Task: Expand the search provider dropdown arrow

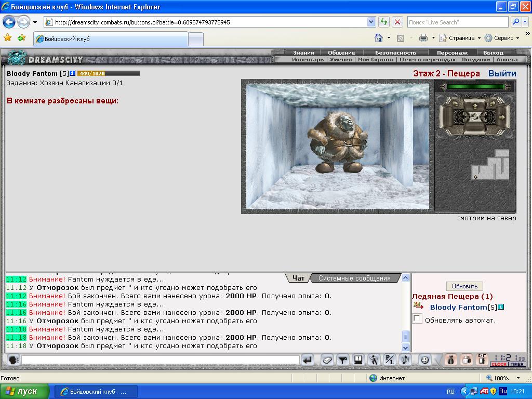Action: tap(525, 22)
